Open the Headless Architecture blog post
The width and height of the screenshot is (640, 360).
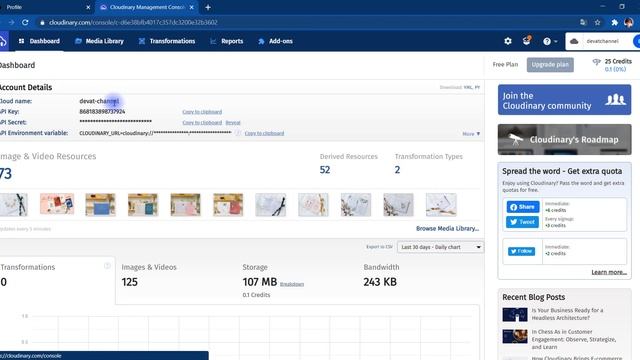pos(567,314)
